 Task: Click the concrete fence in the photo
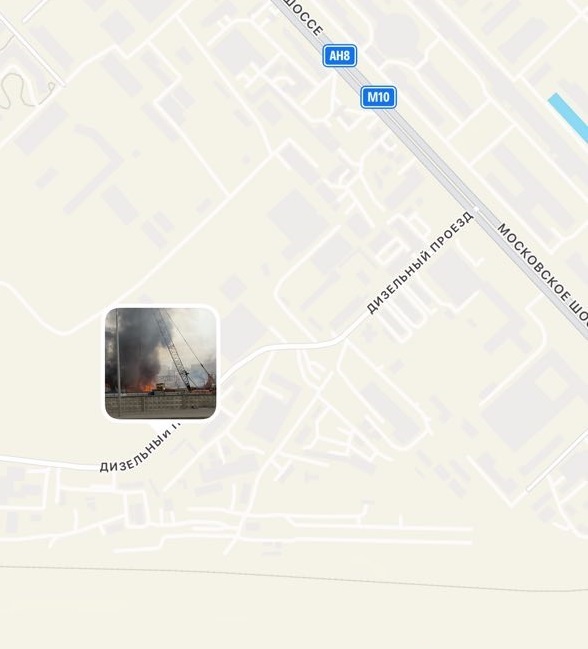pyautogui.click(x=161, y=402)
